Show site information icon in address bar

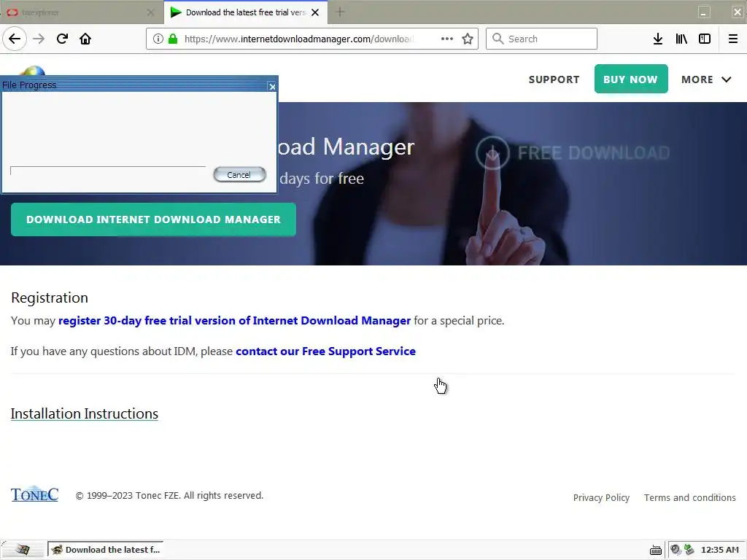[158, 39]
